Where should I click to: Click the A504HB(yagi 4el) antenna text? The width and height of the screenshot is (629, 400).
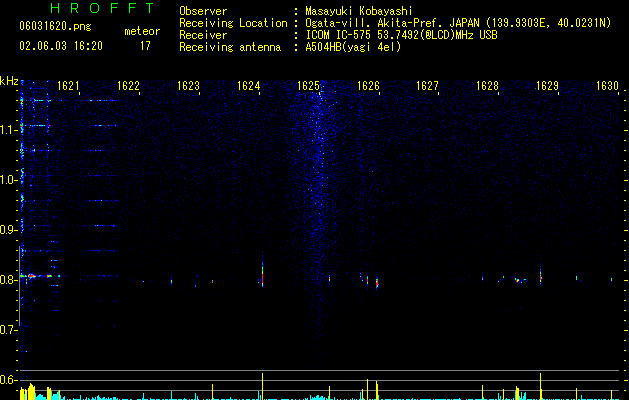click(x=353, y=47)
